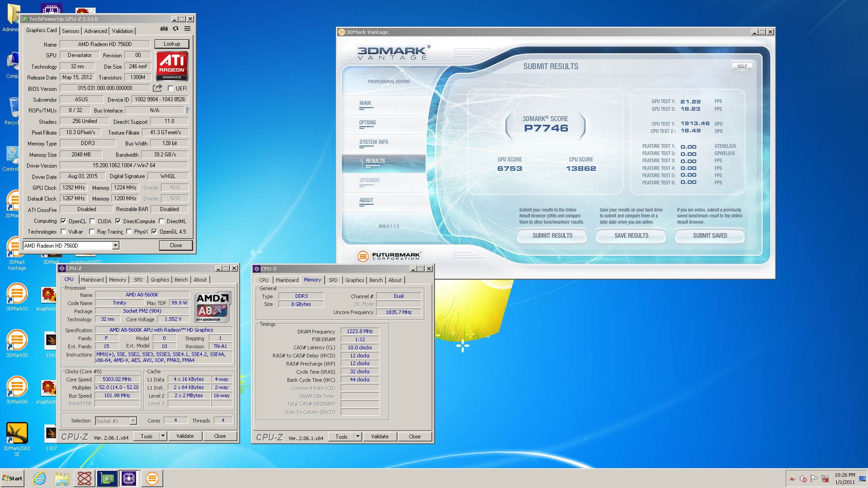Image resolution: width=868 pixels, height=488 pixels.
Task: Open the Socket #1 selection dropdown
Action: 133,421
